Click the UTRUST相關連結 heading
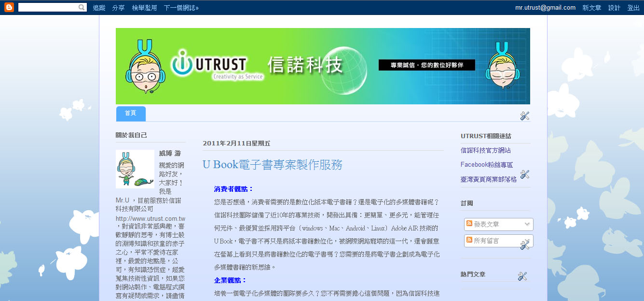This screenshot has width=644, height=301. point(486,136)
